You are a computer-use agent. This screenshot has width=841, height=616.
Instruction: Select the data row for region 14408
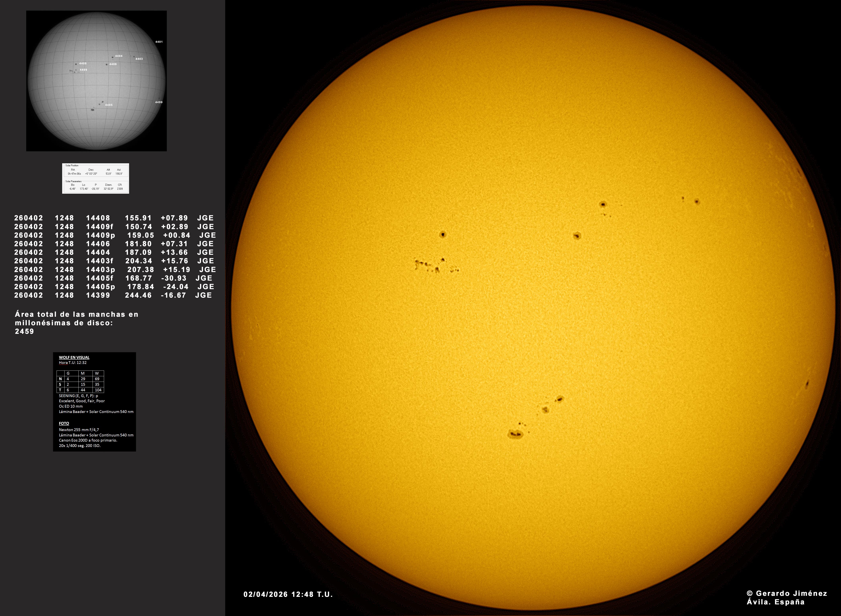[x=114, y=218]
